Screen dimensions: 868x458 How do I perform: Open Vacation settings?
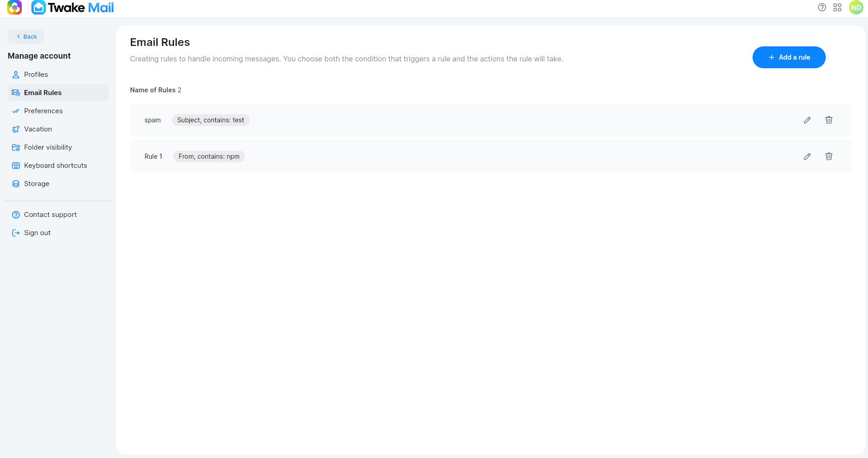58,129
